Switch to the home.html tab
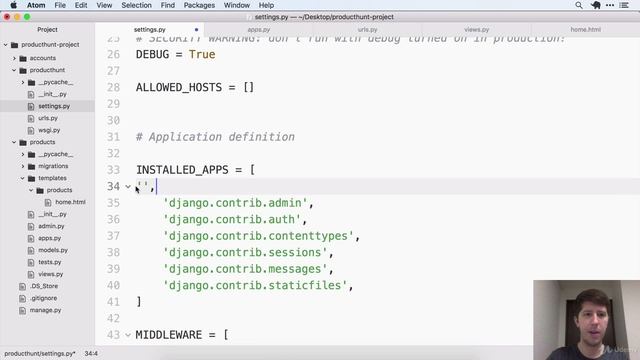Image resolution: width=640 pixels, height=360 pixels. tap(585, 29)
